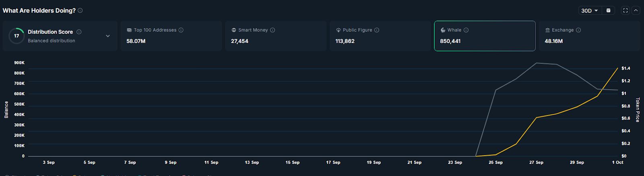The width and height of the screenshot is (644, 176).
Task: Open the 30D time range dropdown
Action: [590, 10]
